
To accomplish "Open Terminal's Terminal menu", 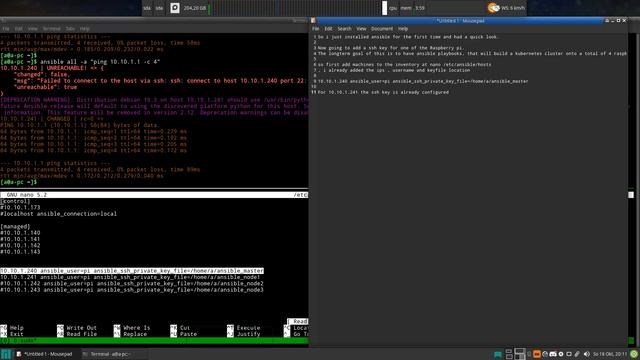I will pyautogui.click(x=51, y=29).
